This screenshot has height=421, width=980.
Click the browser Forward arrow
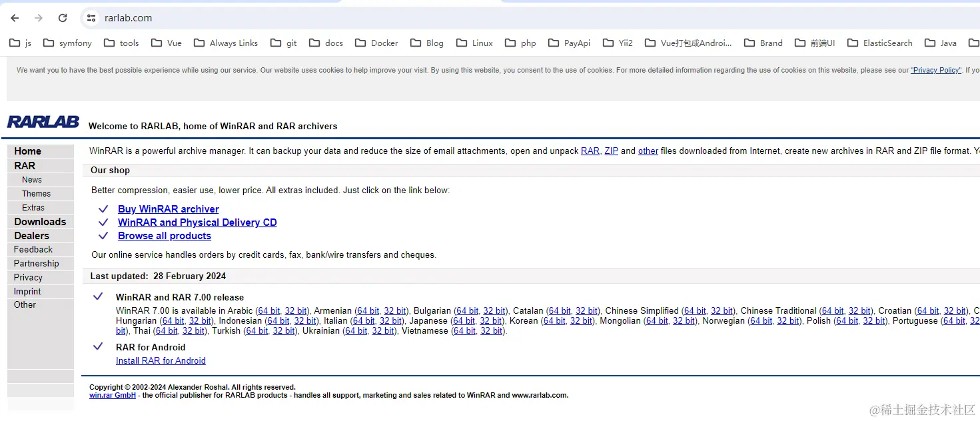(x=39, y=18)
